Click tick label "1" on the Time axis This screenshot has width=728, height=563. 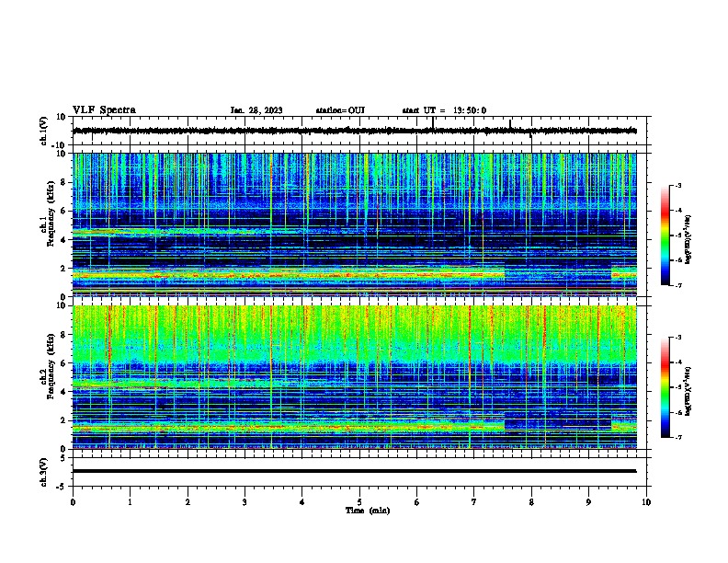click(x=130, y=502)
